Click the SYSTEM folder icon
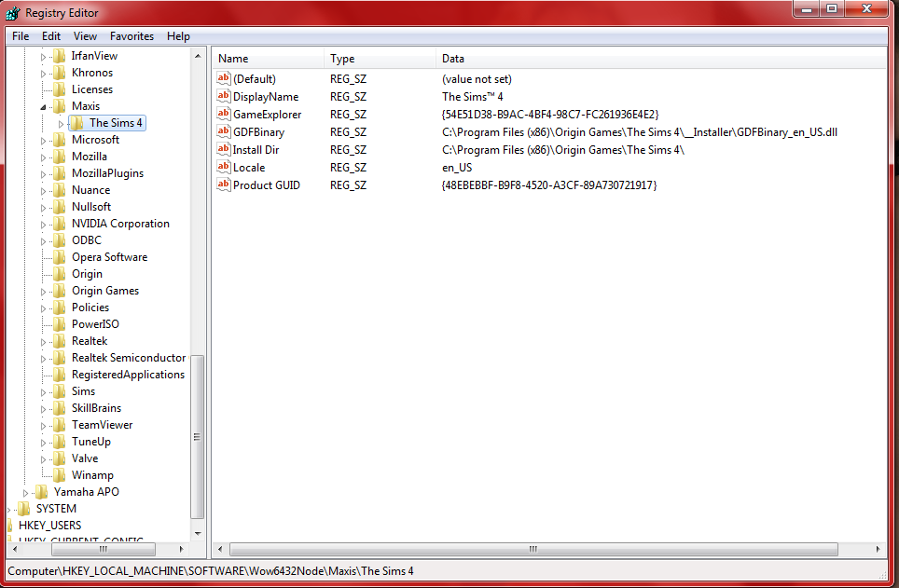 tap(23, 509)
